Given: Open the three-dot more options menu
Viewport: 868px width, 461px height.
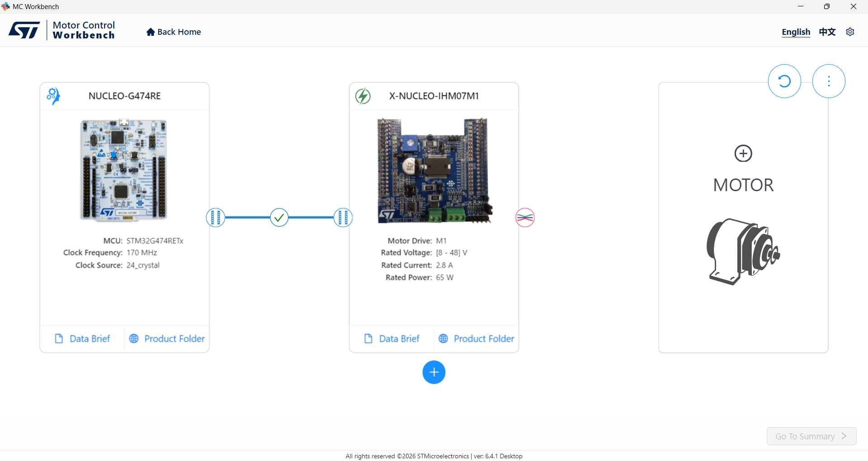Looking at the screenshot, I should pos(829,81).
